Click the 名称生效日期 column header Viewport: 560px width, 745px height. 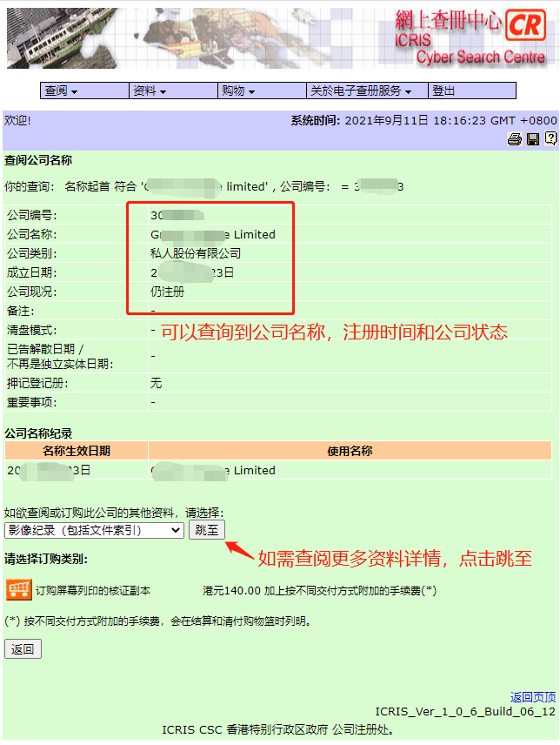77,451
